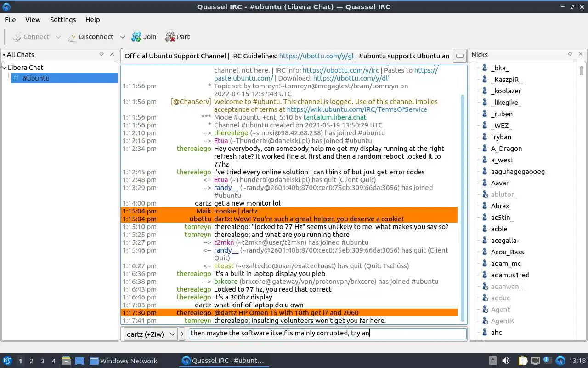Select nick _WEZ_ in Nicks list
Viewport: 588px width, 368px height.
point(501,126)
